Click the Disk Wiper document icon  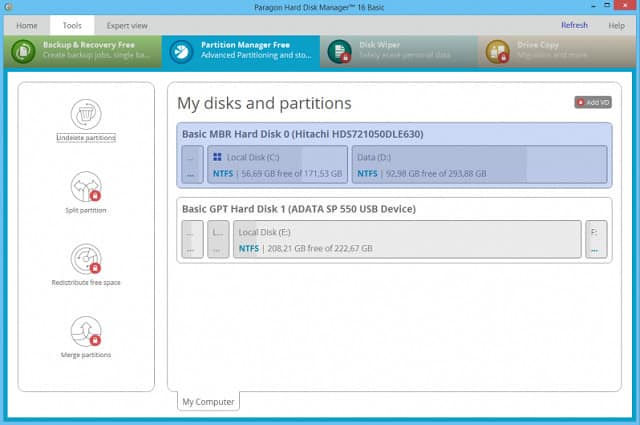point(340,51)
